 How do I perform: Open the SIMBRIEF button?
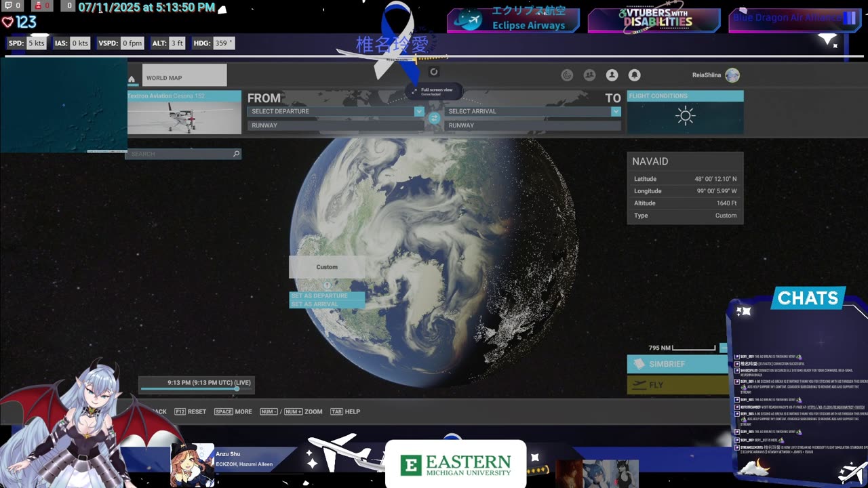click(677, 364)
